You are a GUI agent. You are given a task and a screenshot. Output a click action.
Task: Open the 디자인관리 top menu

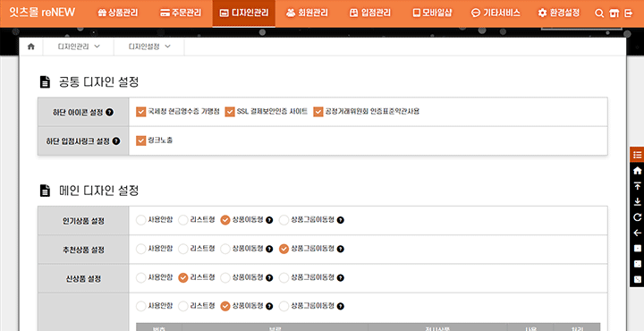point(244,13)
